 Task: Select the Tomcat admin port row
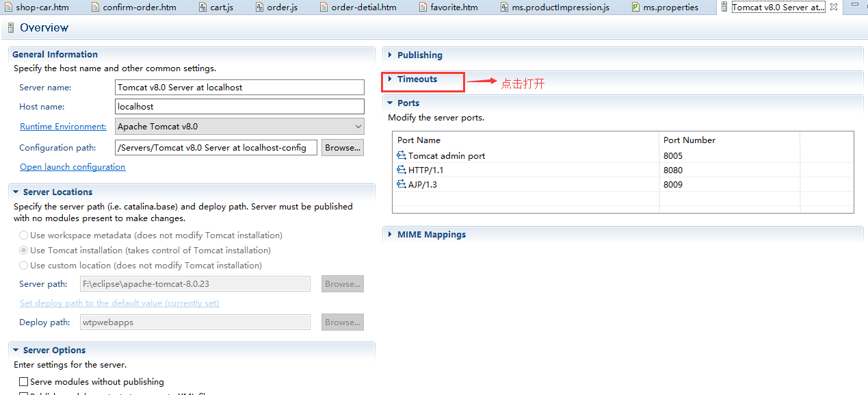pyautogui.click(x=623, y=155)
